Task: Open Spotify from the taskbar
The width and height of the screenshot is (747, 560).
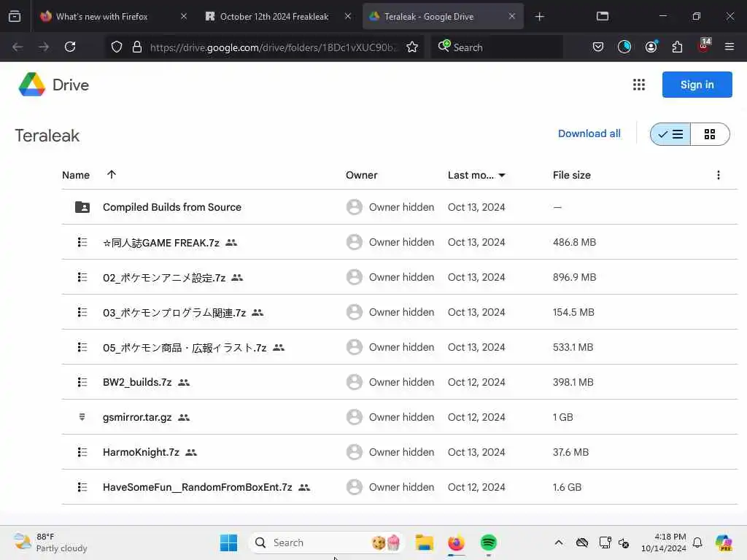Action: tap(488, 542)
